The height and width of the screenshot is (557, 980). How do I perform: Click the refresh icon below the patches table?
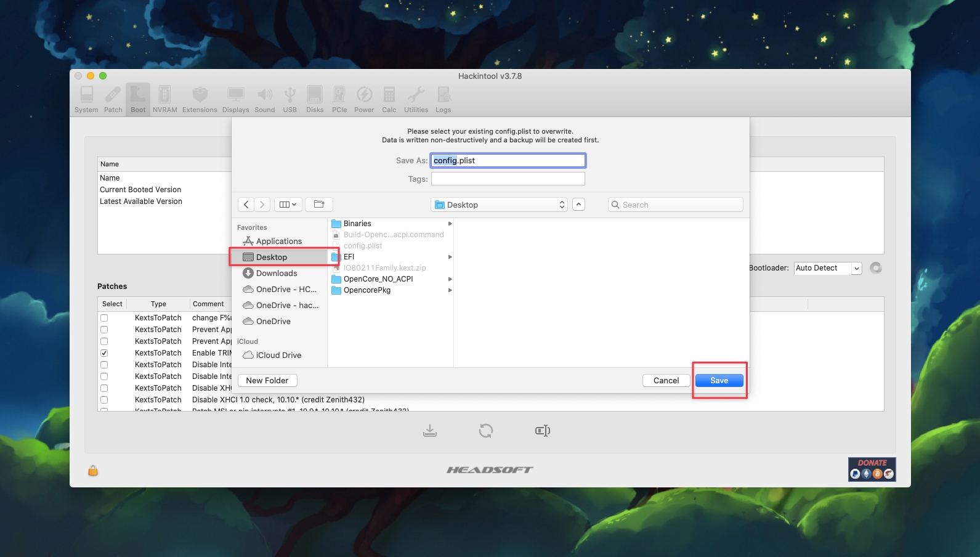[x=486, y=431]
